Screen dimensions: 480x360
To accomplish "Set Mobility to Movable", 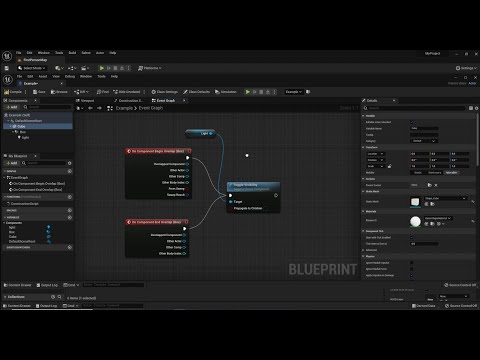I will click(x=451, y=173).
